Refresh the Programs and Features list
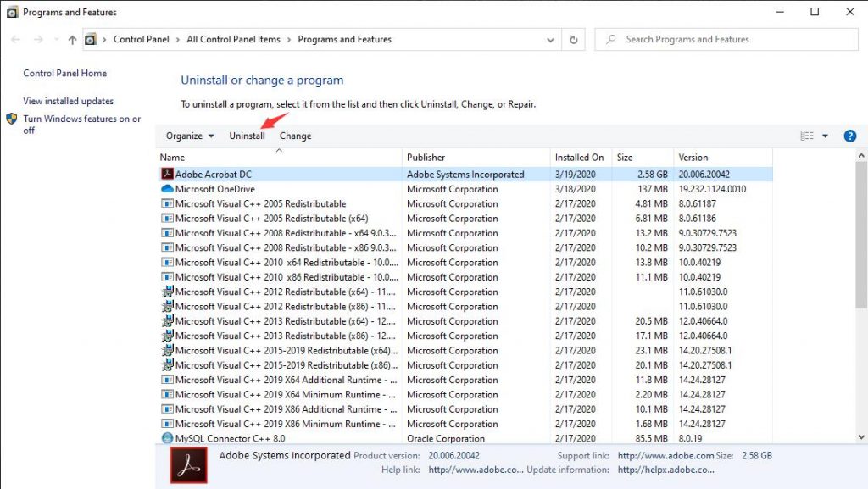 point(574,39)
